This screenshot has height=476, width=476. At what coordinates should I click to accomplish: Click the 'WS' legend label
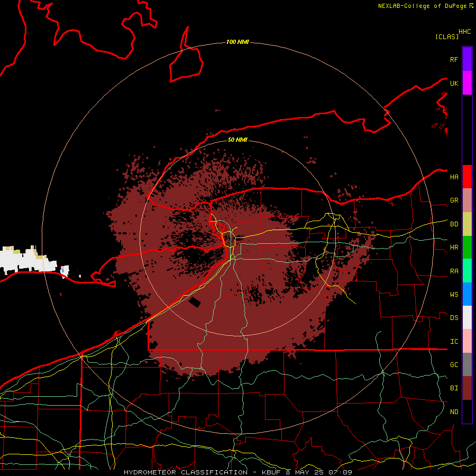click(454, 295)
